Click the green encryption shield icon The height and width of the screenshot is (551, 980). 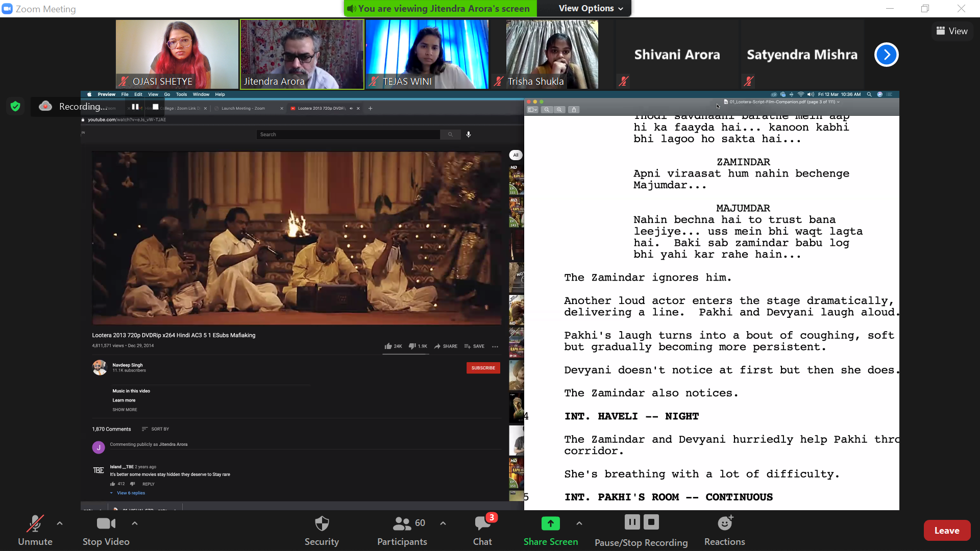point(15,106)
